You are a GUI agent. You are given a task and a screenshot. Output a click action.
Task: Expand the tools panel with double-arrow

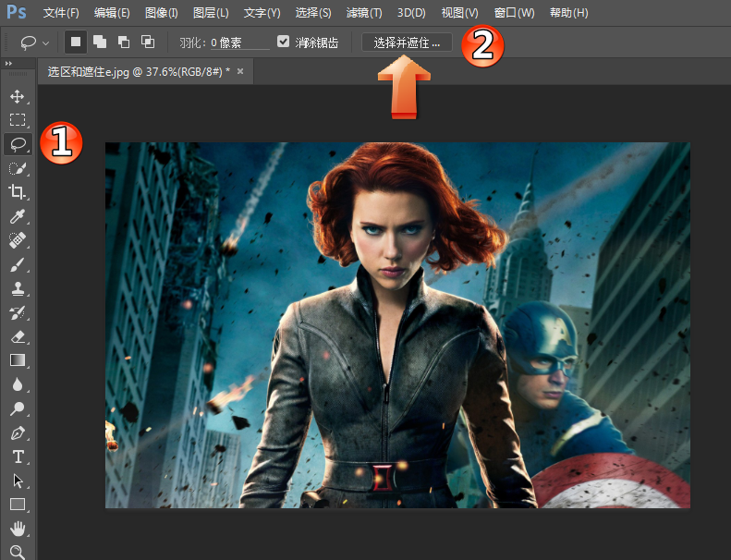pyautogui.click(x=8, y=64)
